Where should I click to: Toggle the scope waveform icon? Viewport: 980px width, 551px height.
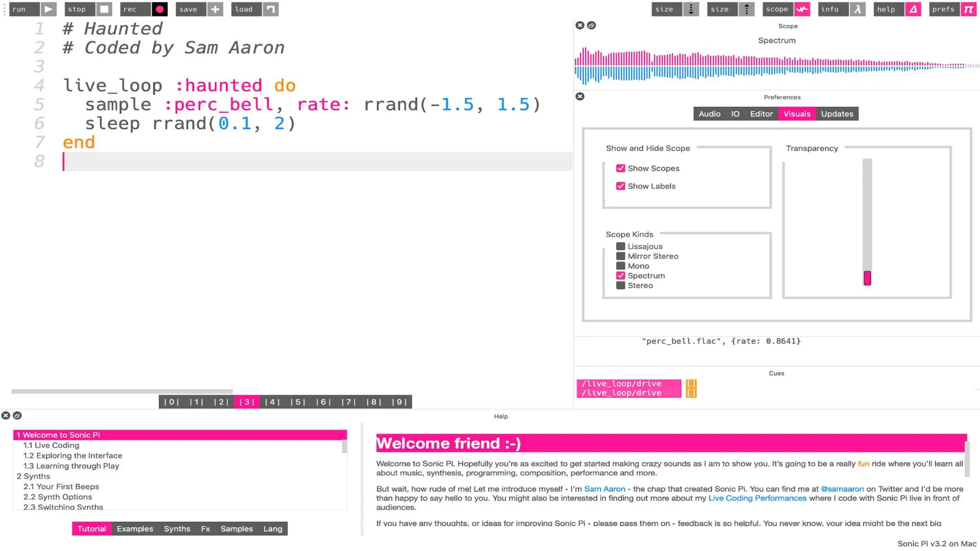(x=802, y=9)
